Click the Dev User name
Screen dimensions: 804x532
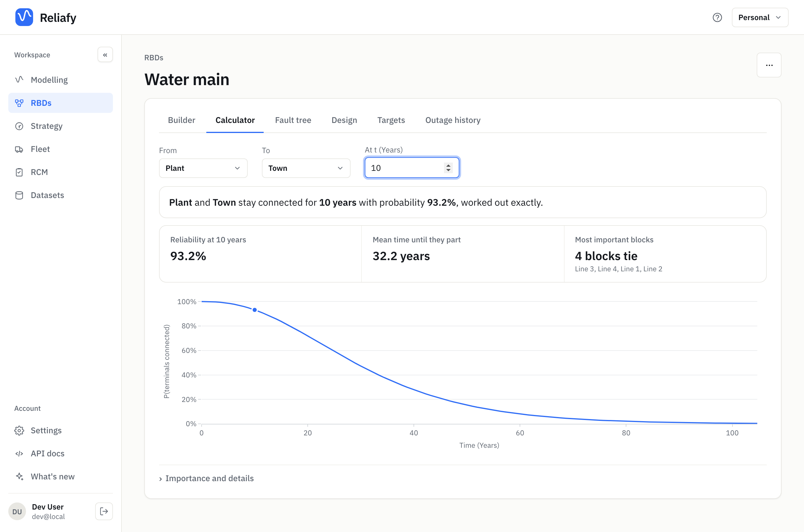click(x=48, y=507)
